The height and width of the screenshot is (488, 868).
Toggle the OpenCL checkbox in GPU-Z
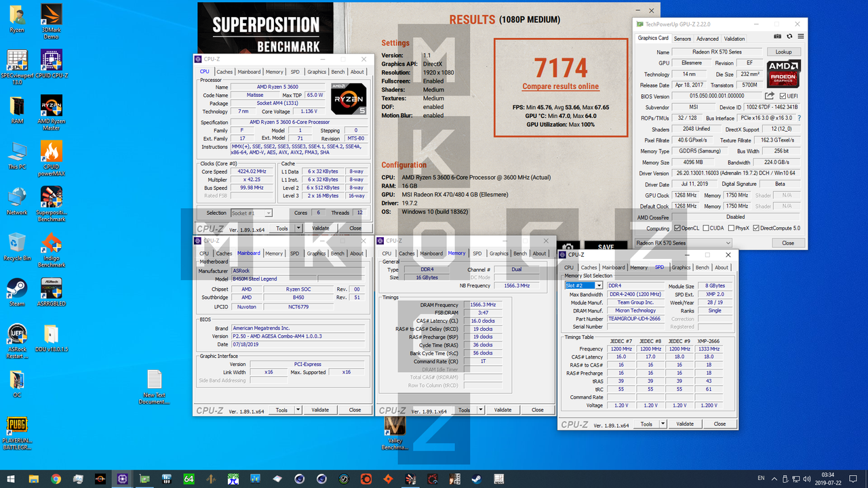pyautogui.click(x=677, y=228)
